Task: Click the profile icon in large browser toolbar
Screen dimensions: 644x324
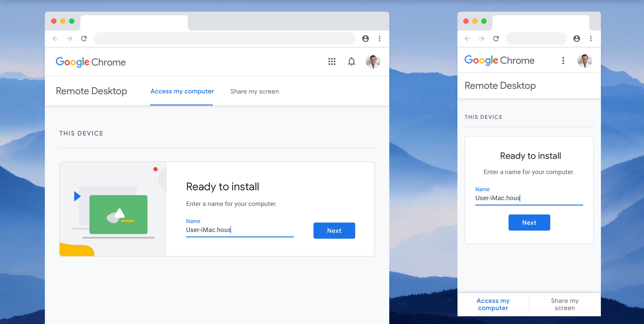Action: [365, 38]
